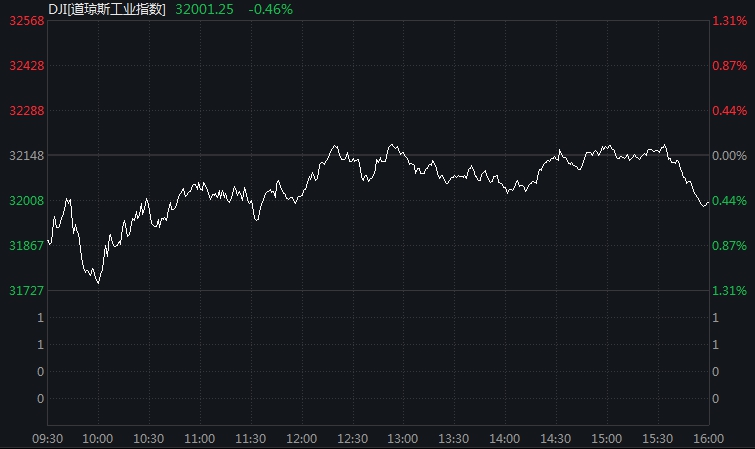Click the red 1.31% axis label

coord(728,21)
